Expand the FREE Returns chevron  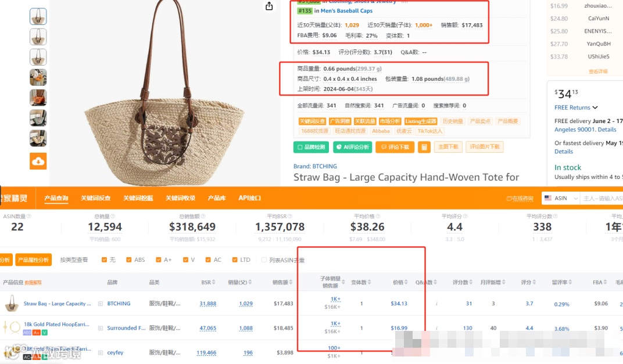coord(595,107)
